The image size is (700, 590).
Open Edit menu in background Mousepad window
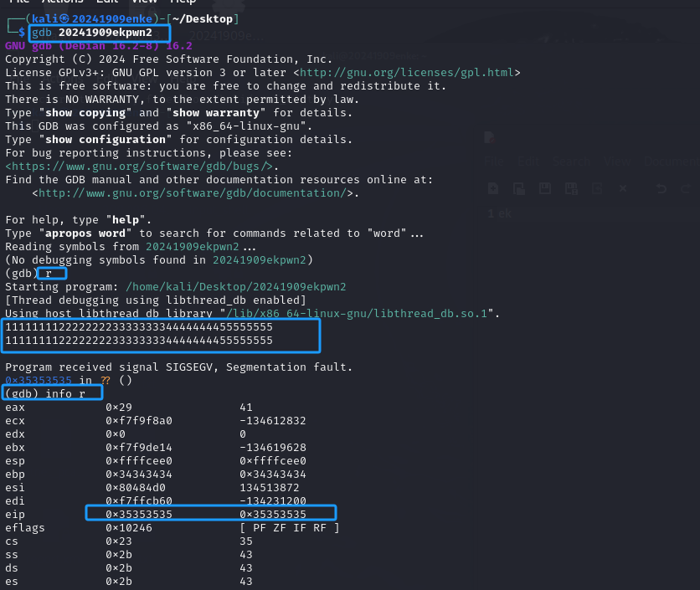point(528,162)
